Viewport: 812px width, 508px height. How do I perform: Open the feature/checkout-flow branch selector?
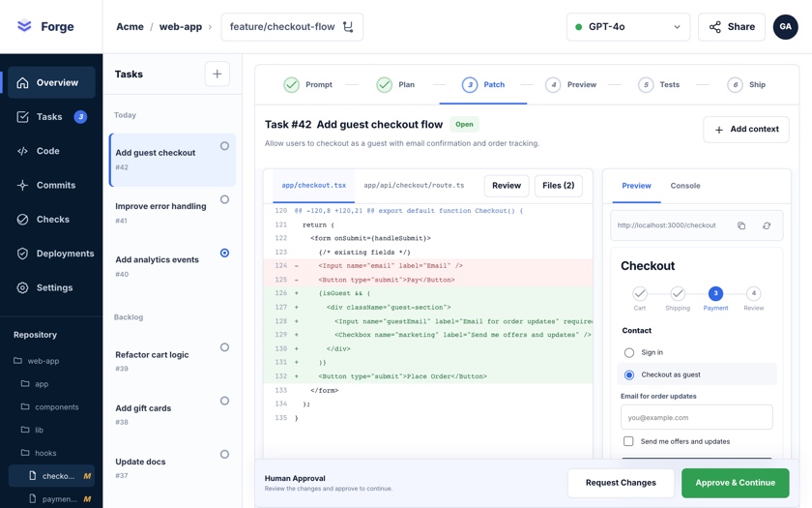point(292,27)
